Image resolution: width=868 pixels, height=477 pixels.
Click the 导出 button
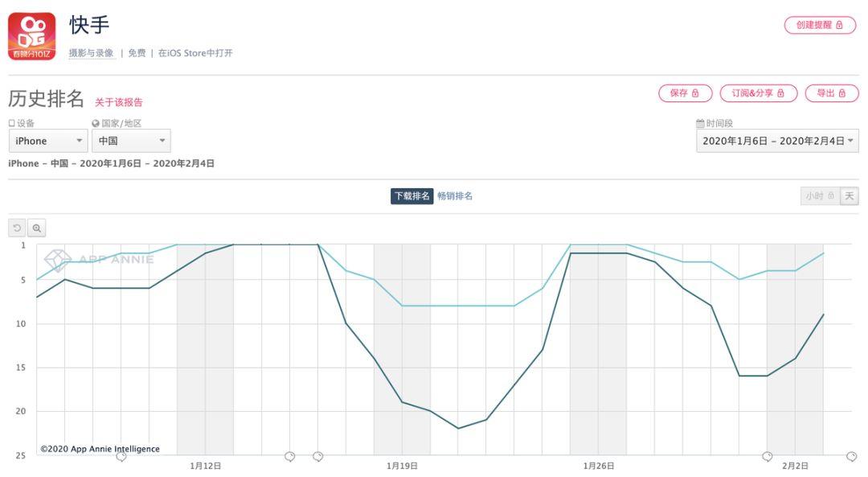832,93
